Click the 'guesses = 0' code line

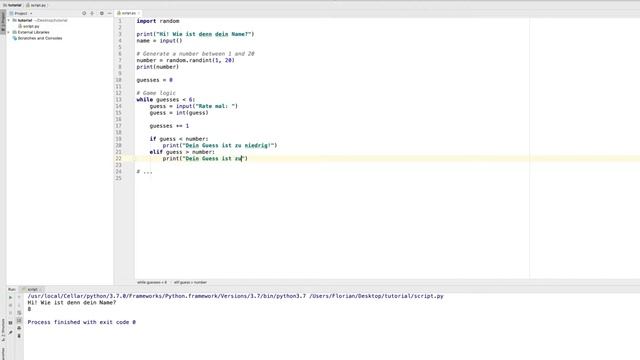coord(155,80)
